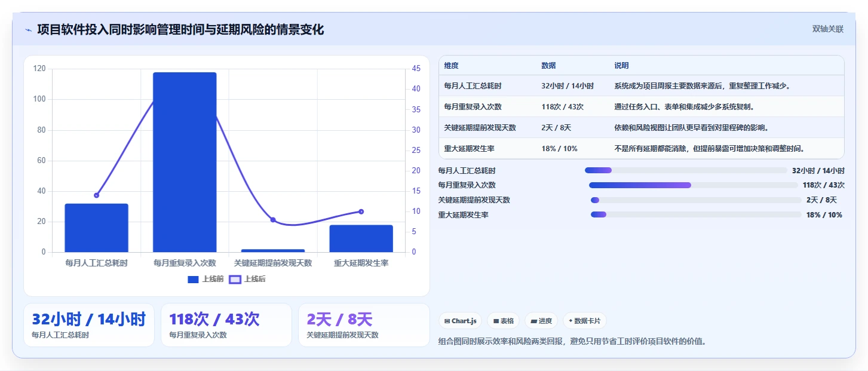The image size is (868, 371).
Task: Click the x-axis label 重大延期发生率
Action: pyautogui.click(x=361, y=263)
